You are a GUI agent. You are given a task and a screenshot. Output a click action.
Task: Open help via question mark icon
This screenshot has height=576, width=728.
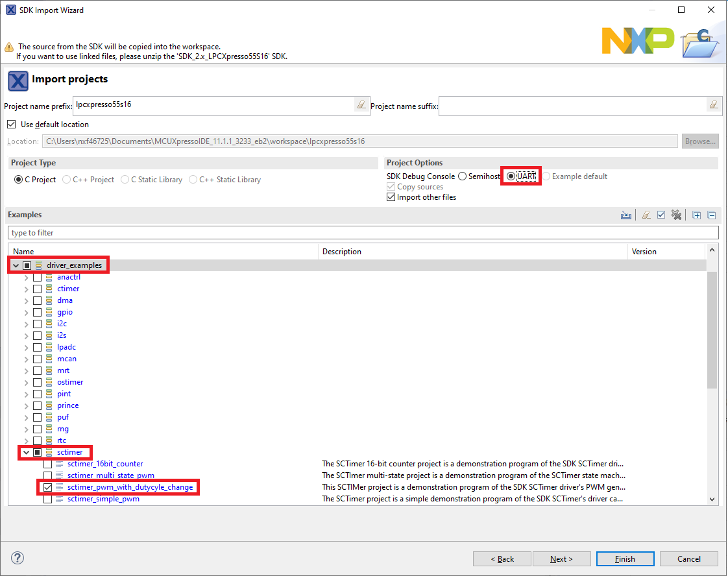point(18,558)
